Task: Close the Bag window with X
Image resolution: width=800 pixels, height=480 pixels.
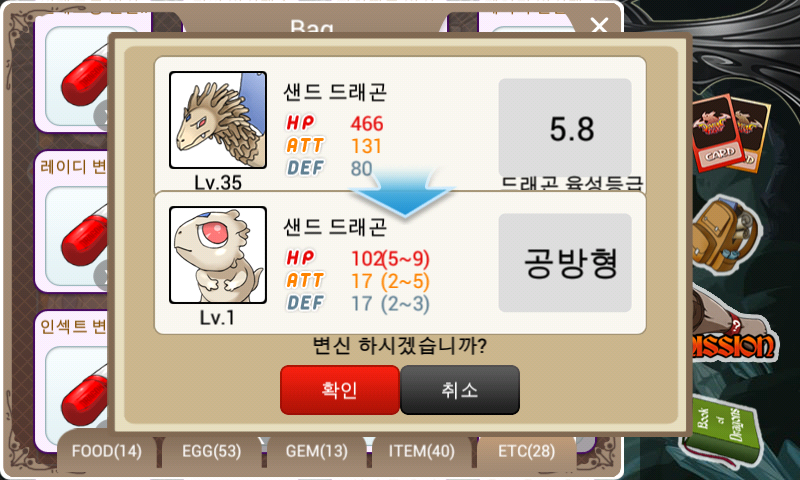Action: click(599, 23)
